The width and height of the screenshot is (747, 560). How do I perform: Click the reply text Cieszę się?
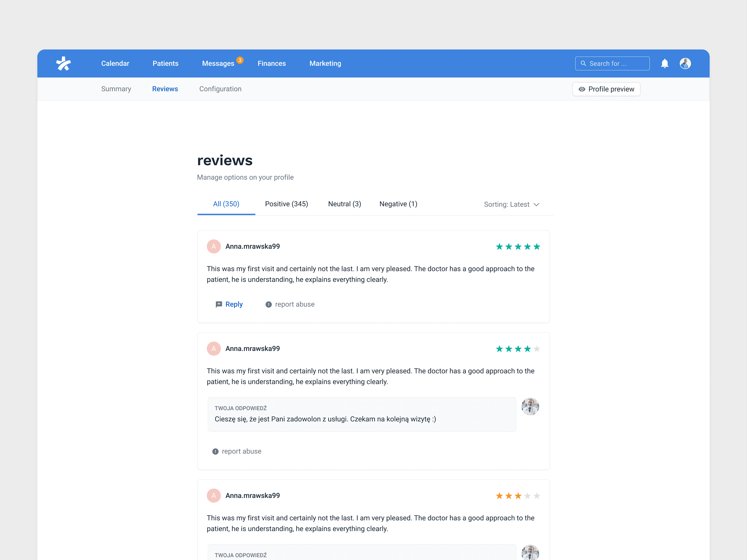(325, 419)
